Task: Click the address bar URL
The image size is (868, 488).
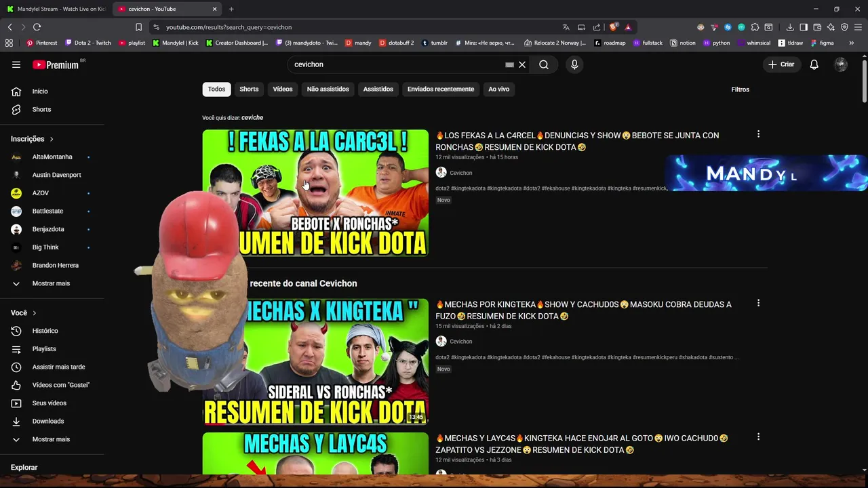Action: pos(229,27)
